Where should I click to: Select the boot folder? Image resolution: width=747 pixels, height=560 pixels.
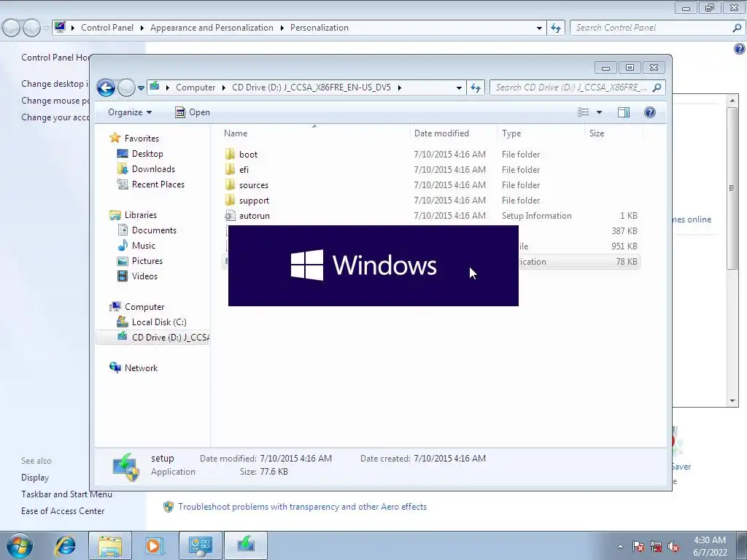(x=248, y=155)
